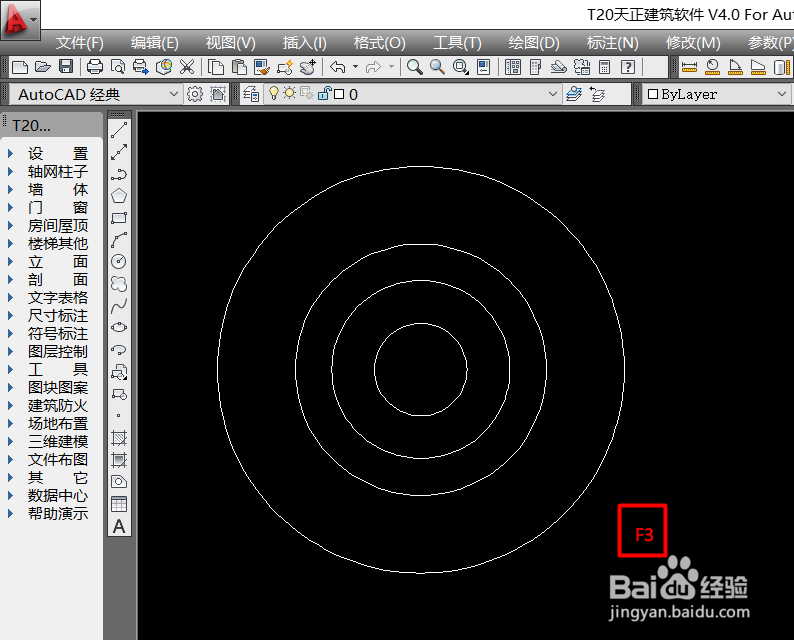This screenshot has width=794, height=640.
Task: Click Make Object's Layer Current icon
Action: [x=574, y=94]
